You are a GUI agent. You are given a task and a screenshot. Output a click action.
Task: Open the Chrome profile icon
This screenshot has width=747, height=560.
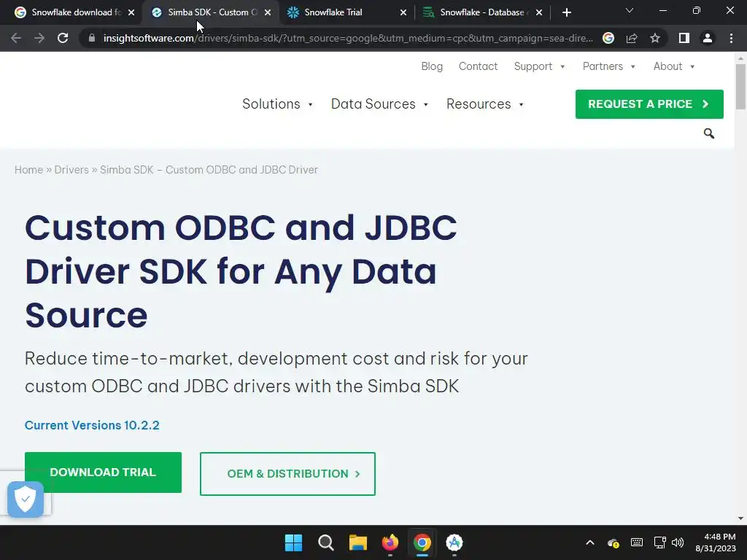708,38
